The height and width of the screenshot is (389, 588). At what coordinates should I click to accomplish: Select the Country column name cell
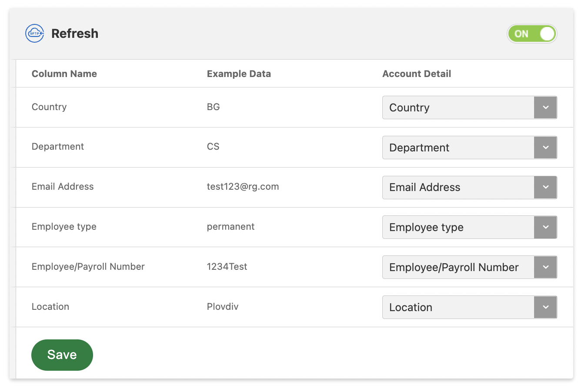pos(49,107)
